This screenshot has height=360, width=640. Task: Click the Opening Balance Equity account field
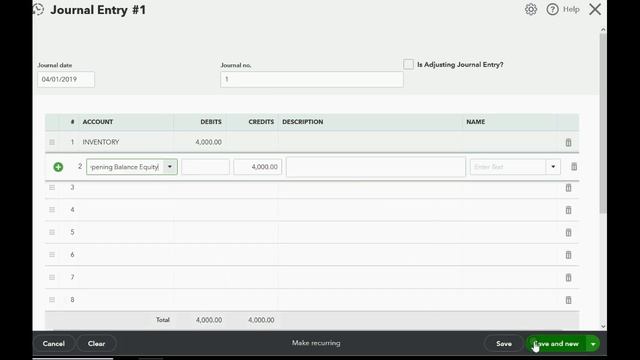click(x=125, y=167)
